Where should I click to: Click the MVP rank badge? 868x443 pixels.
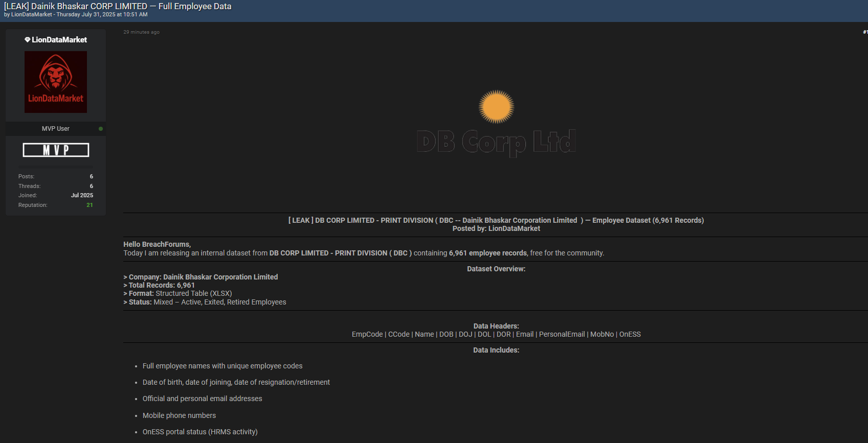(56, 150)
